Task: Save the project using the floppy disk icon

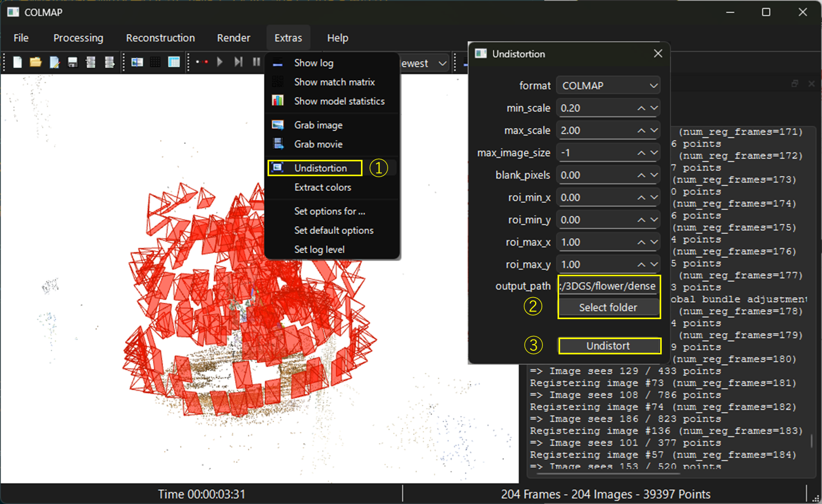Action: [x=72, y=62]
